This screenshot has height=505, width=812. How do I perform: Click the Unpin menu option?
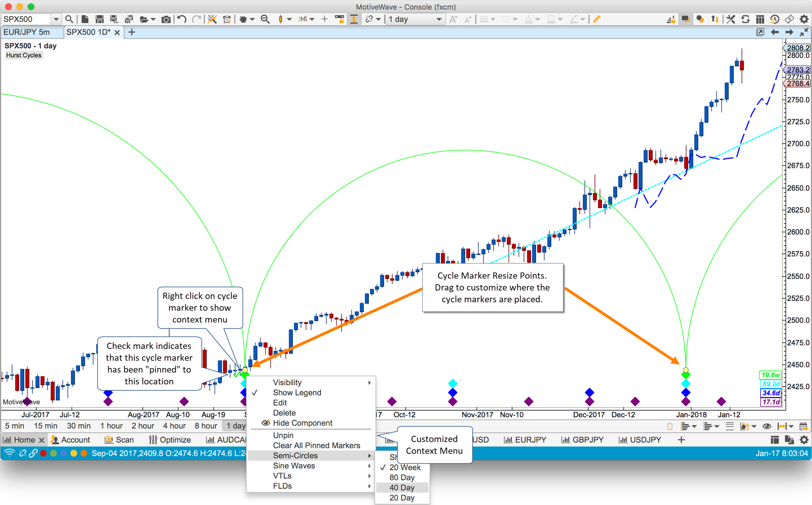(283, 435)
